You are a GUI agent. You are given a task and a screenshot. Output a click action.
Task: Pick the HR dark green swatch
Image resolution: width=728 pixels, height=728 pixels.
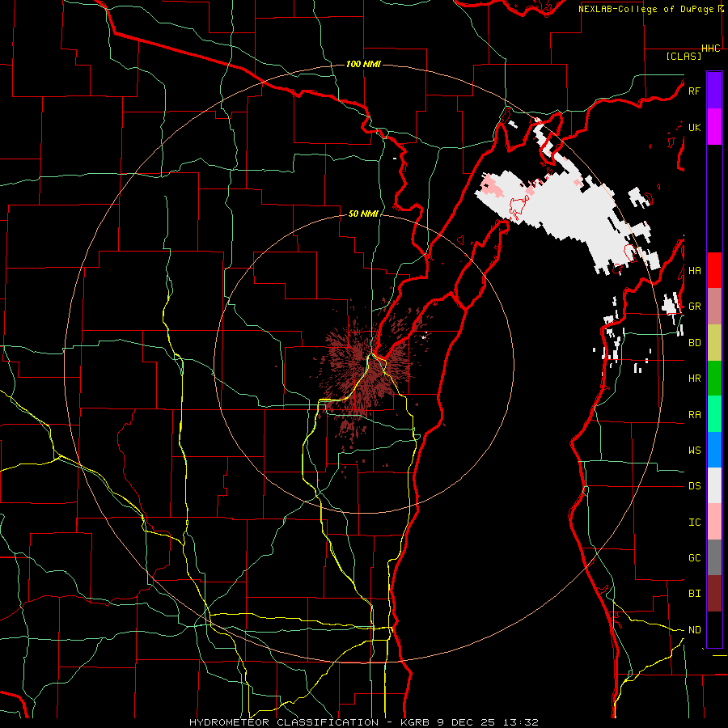pyautogui.click(x=714, y=379)
